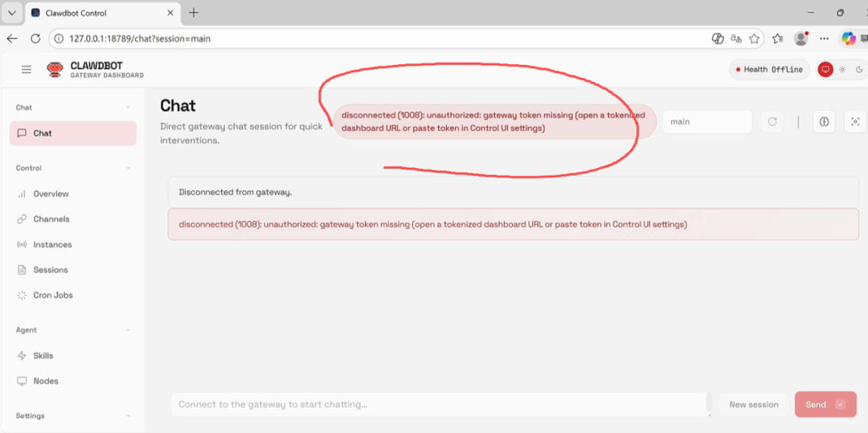This screenshot has height=433, width=868.
Task: Open the main session selector
Action: [707, 121]
